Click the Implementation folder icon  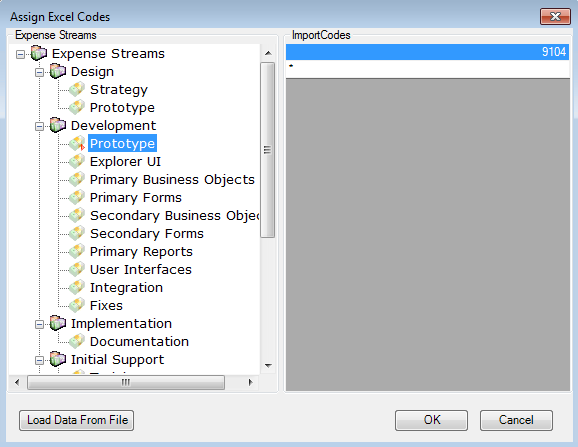tap(58, 323)
